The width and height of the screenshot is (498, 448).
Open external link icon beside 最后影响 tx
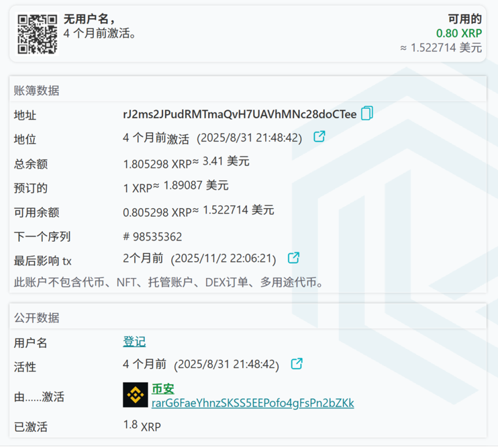coord(294,257)
